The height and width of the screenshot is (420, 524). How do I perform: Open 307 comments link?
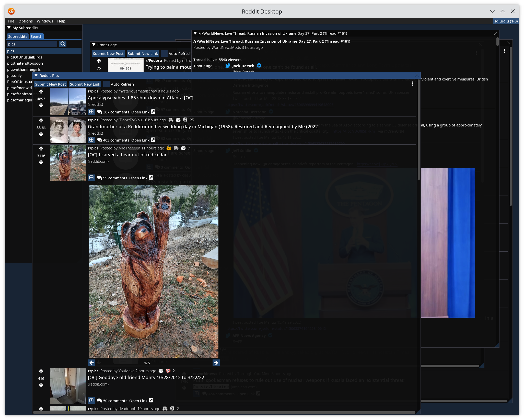click(x=116, y=112)
